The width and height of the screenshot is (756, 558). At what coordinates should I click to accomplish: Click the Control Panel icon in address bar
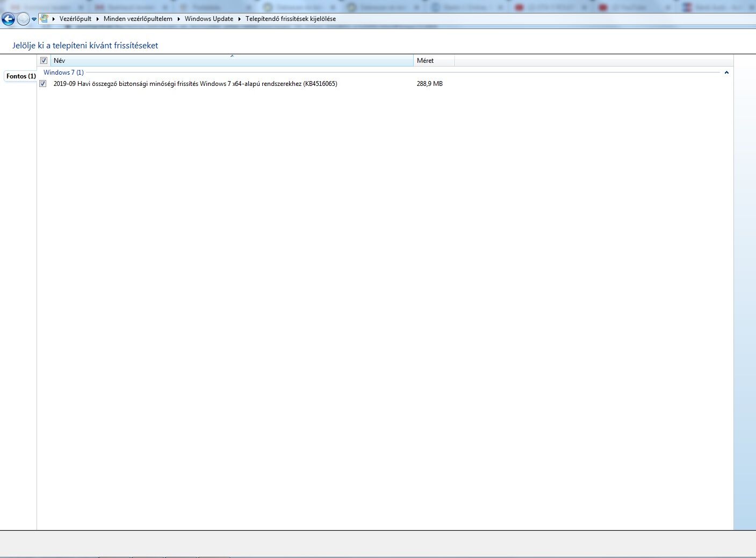(44, 18)
